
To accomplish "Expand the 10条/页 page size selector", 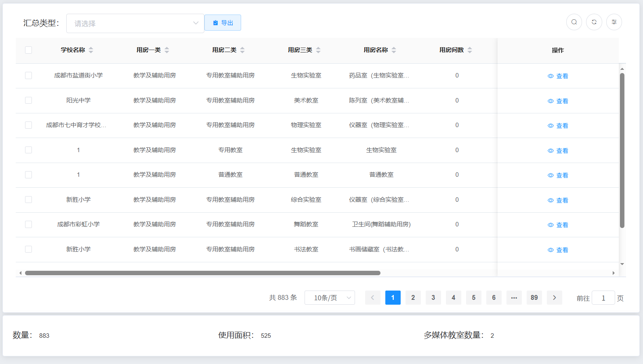I will pyautogui.click(x=330, y=298).
